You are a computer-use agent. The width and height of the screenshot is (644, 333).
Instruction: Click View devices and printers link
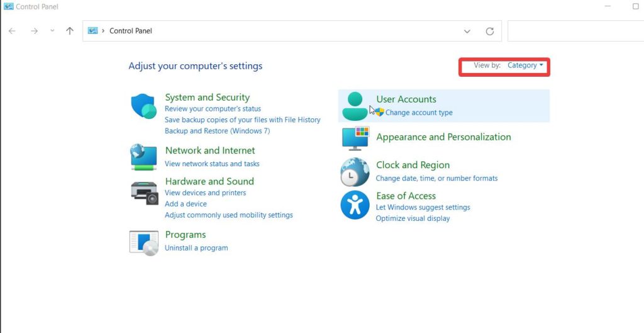pyautogui.click(x=205, y=193)
